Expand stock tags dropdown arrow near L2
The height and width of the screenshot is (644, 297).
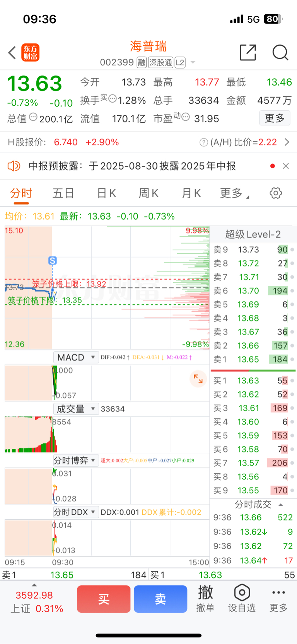(193, 62)
